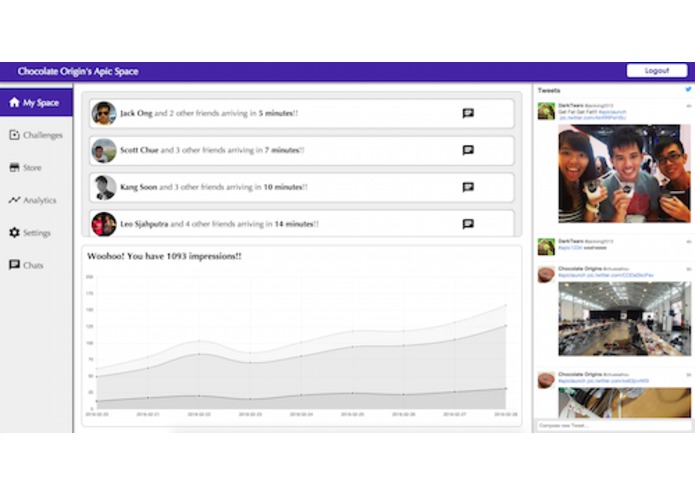Click the Tweets panel heading
Screen dimensions: 695x494
click(549, 90)
